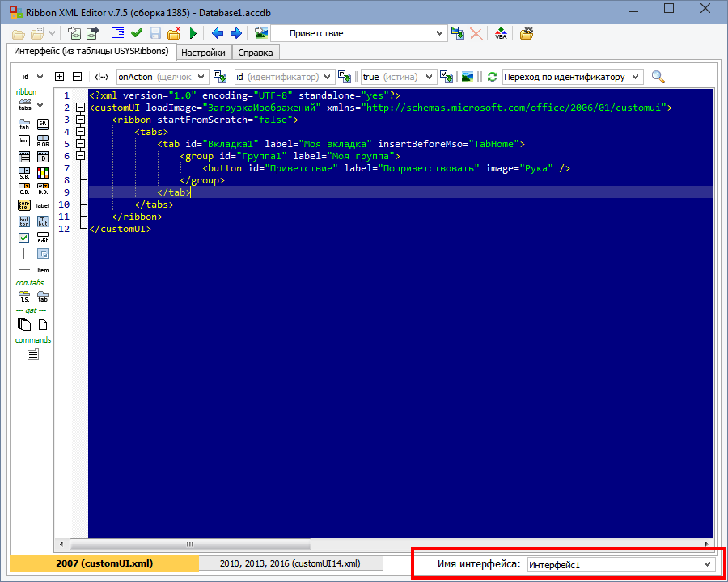The image size is (728, 582).
Task: Insert the true value via adjacent icon
Action: (447, 77)
